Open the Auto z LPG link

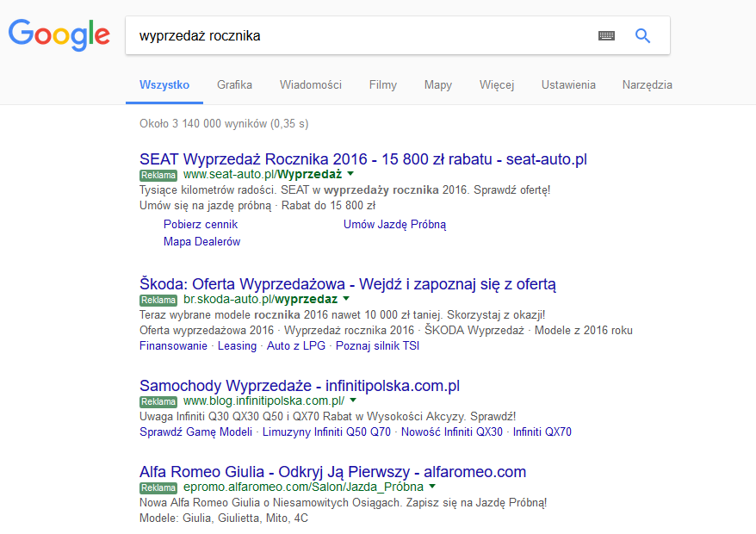296,346
